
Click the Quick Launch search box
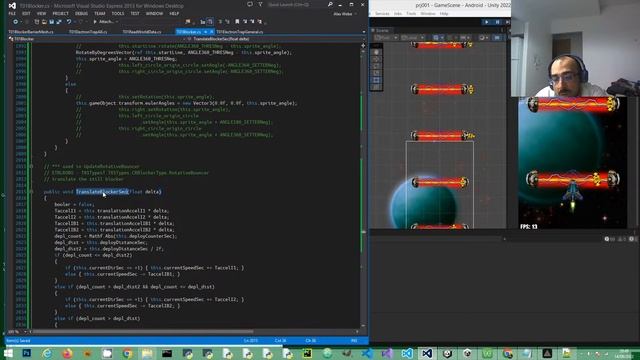pyautogui.click(x=297, y=4)
